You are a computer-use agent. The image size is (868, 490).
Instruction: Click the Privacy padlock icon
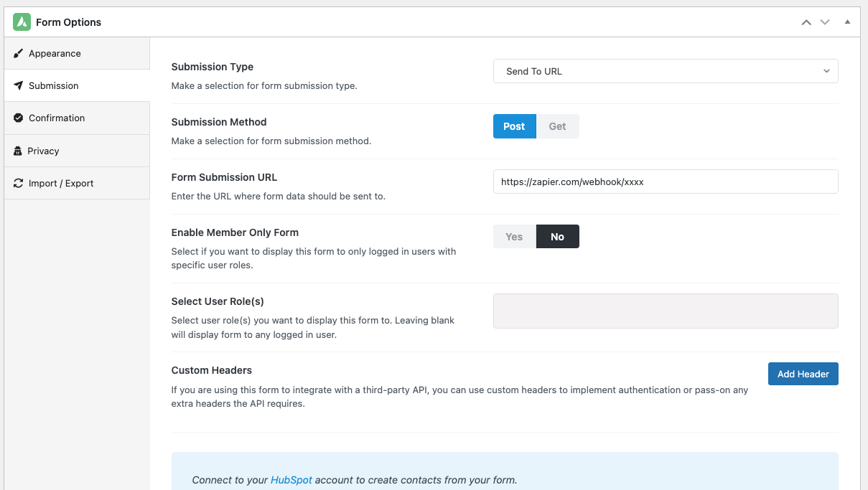18,151
